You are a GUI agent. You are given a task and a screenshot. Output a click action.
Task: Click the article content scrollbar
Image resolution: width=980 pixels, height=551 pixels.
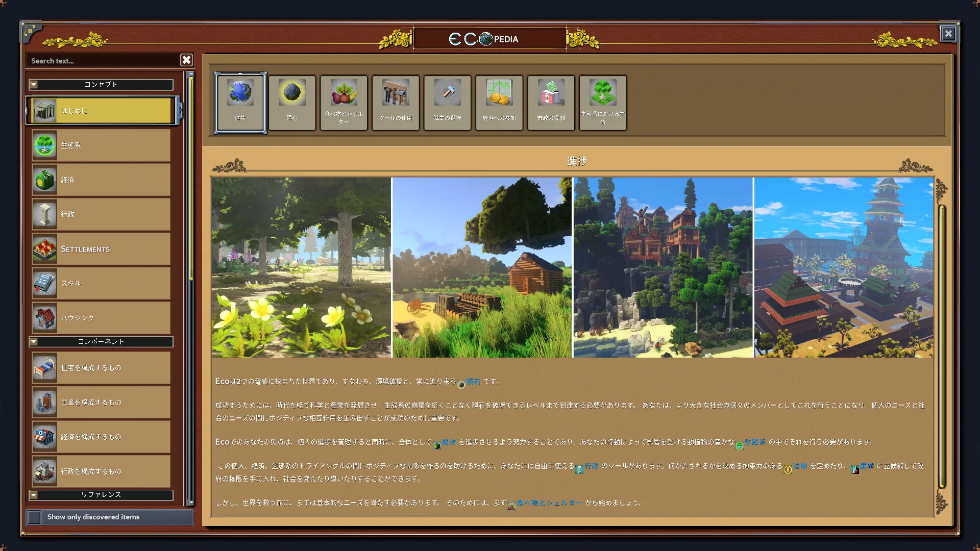tap(942, 346)
